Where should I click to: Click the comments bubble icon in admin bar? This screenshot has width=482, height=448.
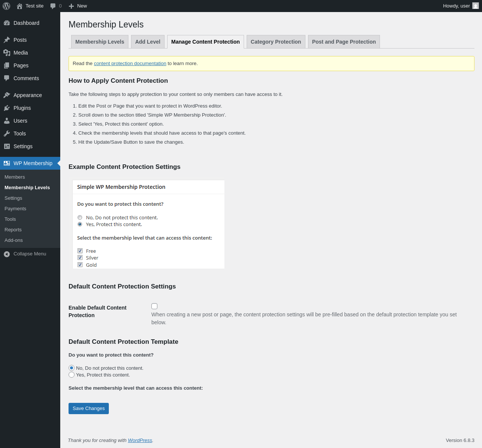point(53,6)
